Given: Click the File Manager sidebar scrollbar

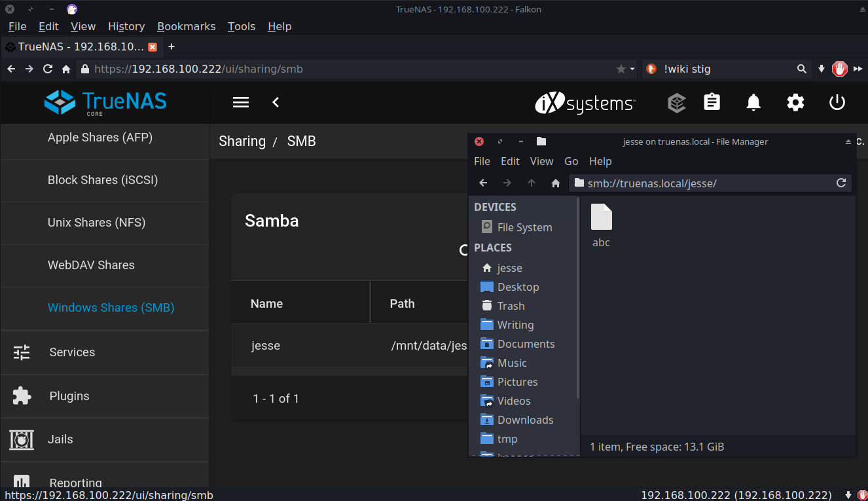Looking at the screenshot, I should pos(578,299).
